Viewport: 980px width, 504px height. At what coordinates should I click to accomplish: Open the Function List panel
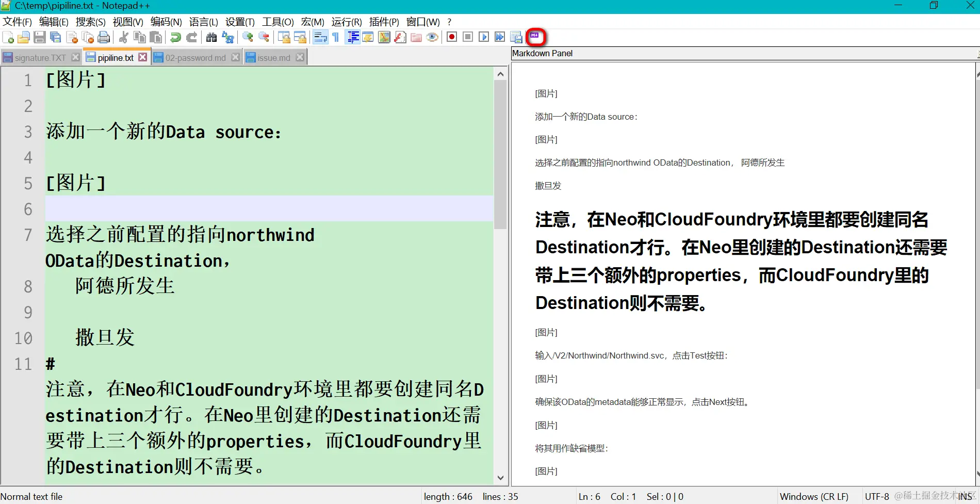tap(400, 37)
